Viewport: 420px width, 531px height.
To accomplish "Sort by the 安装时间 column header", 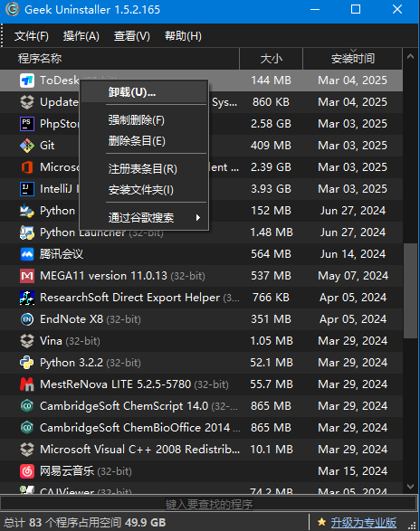I will pos(352,59).
